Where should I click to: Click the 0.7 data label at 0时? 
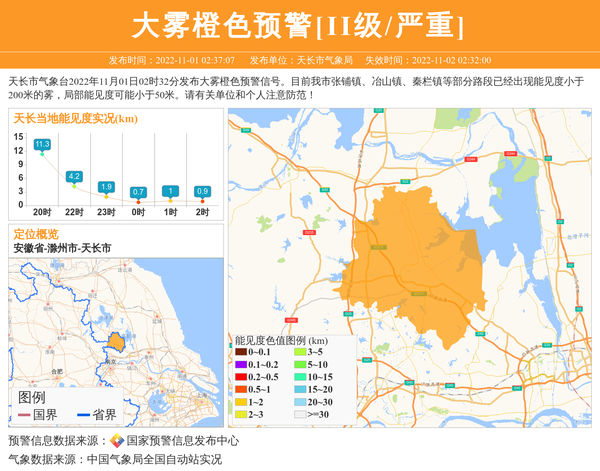[138, 192]
